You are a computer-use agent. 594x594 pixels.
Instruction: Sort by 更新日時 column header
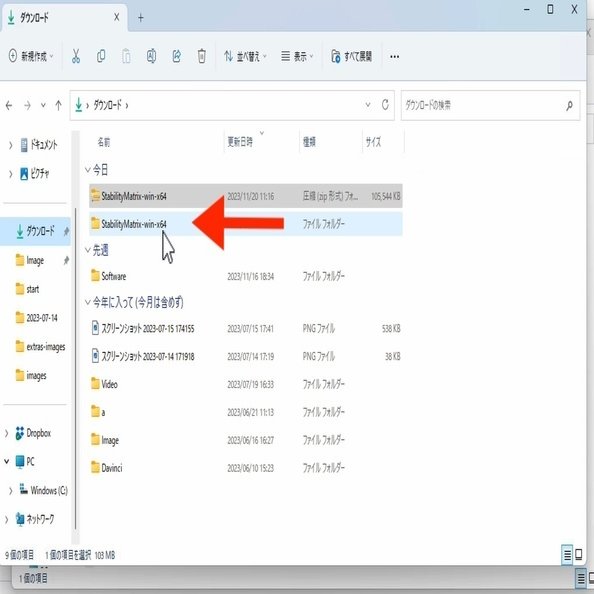[240, 142]
